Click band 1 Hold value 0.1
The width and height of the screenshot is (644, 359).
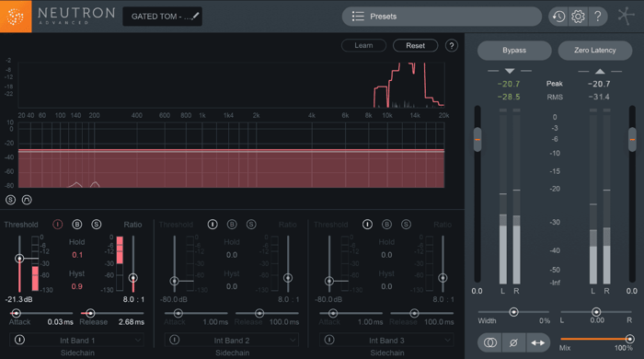point(77,255)
